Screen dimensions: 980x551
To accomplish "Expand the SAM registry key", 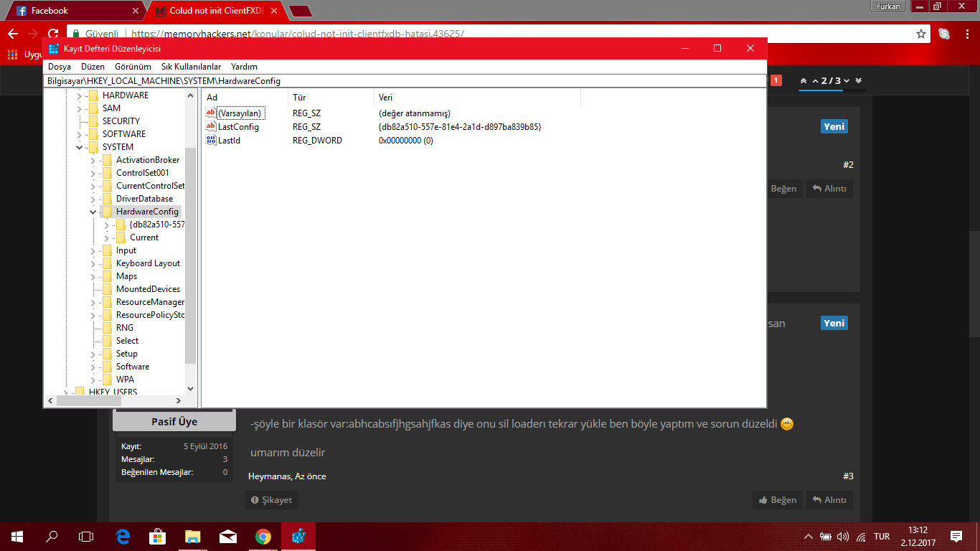I will click(79, 108).
